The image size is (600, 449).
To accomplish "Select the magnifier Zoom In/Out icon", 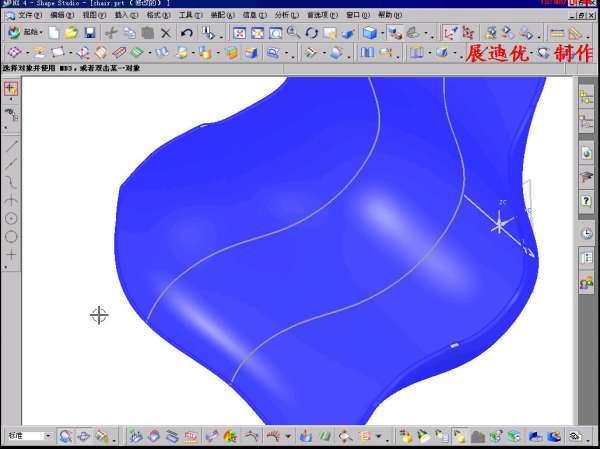I will [x=293, y=33].
